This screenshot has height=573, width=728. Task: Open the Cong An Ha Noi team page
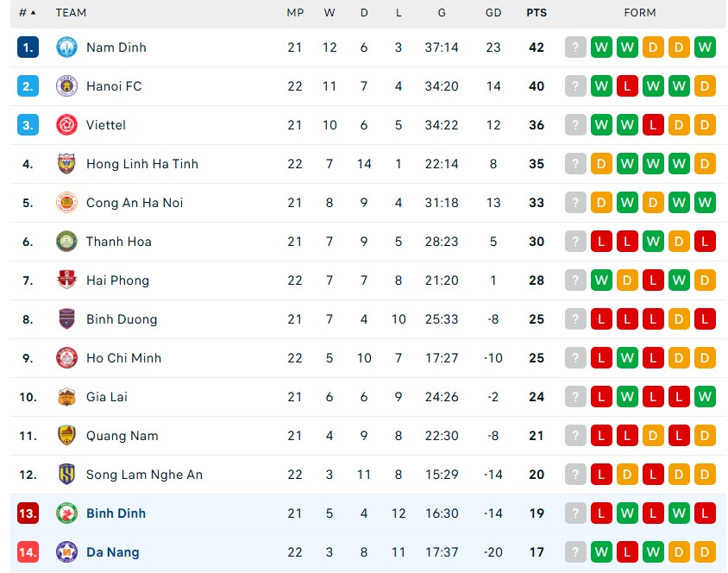coord(135,203)
